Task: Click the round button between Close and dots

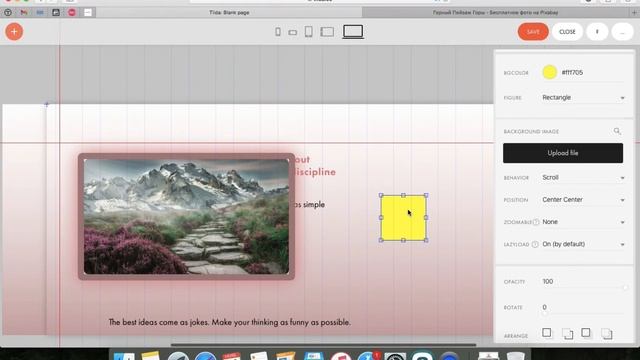Action: pyautogui.click(x=597, y=31)
